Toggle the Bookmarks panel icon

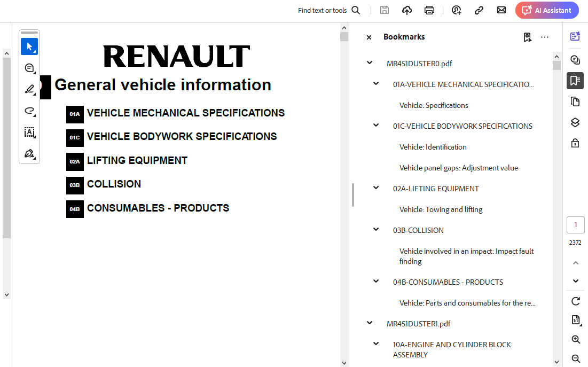tap(575, 81)
